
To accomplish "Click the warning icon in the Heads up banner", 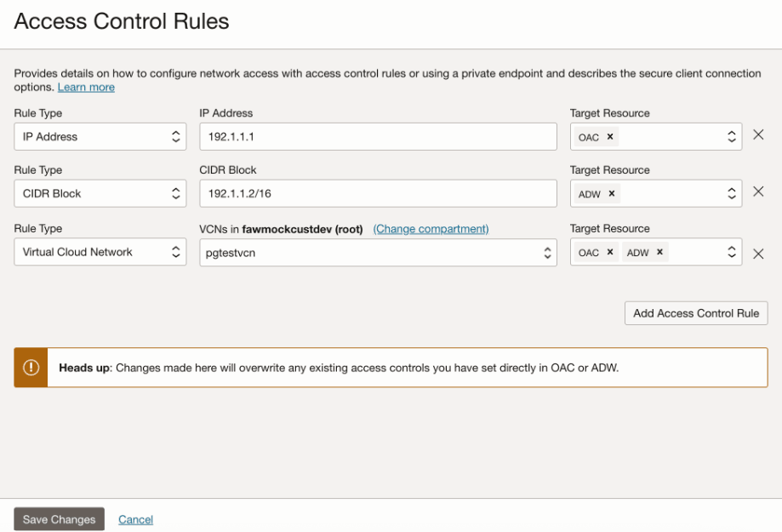I will (x=31, y=367).
